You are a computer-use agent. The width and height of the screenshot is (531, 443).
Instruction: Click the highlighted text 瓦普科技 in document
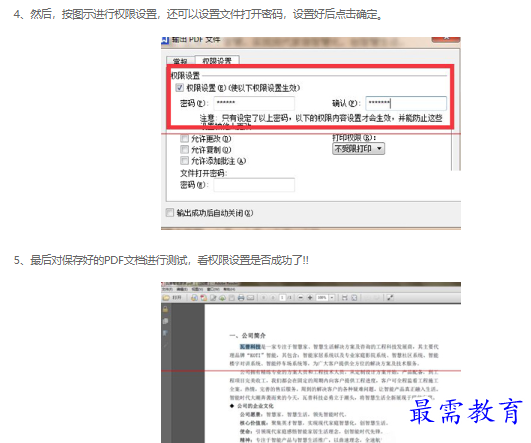coord(250,346)
